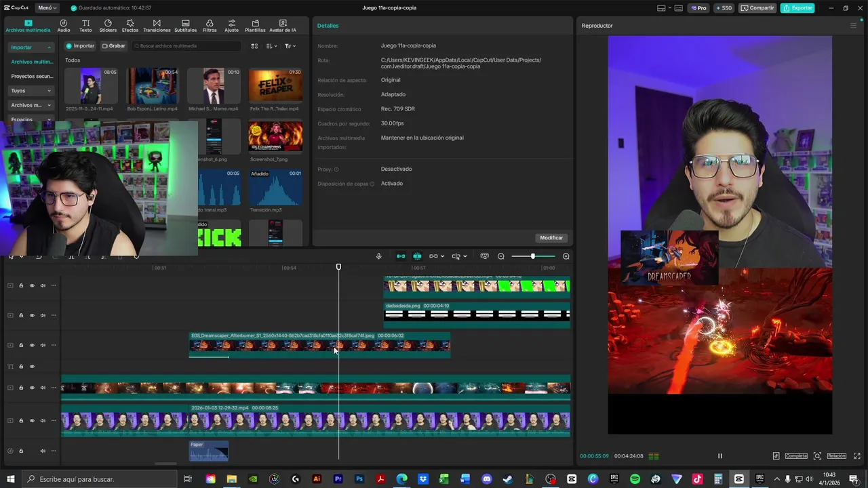Open the Avatar de IA panel
Viewport: 868px width, 488px height.
tap(283, 26)
